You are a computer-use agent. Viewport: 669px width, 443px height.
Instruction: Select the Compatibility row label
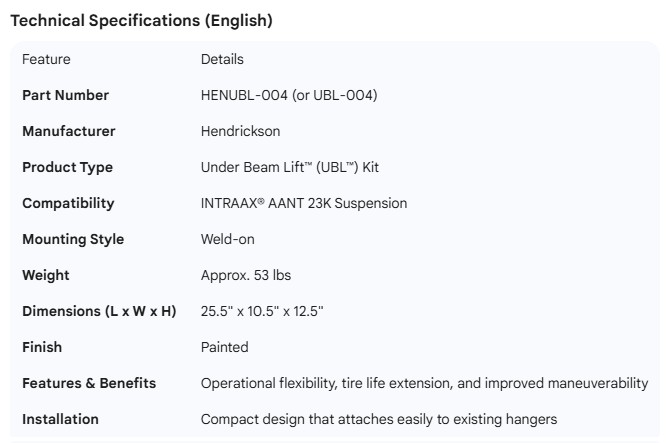tap(68, 203)
